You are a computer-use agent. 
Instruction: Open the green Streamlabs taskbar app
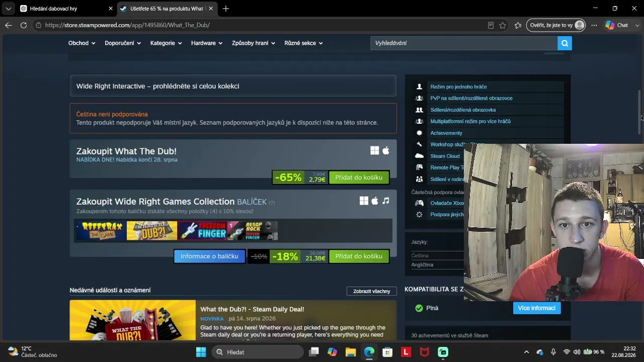pos(443,352)
